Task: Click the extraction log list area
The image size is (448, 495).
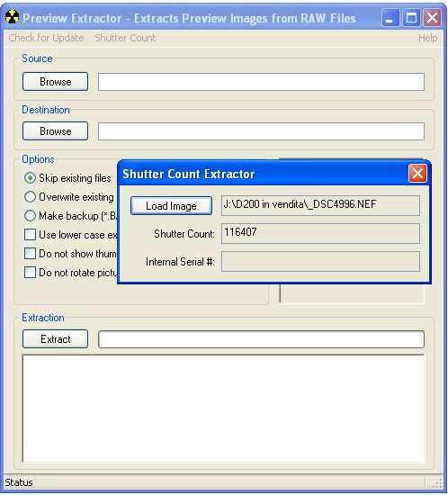Action: pyautogui.click(x=224, y=409)
